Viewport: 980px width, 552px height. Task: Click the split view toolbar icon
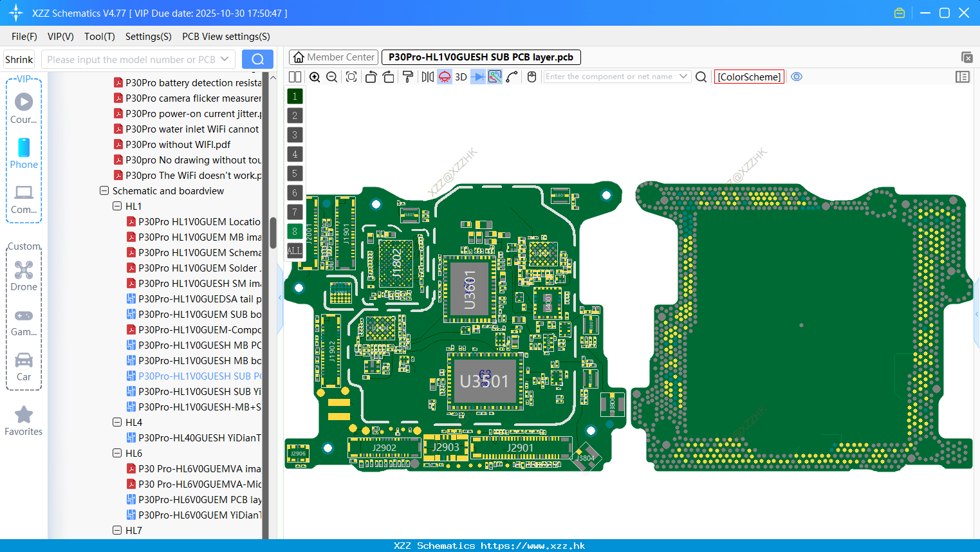pyautogui.click(x=295, y=77)
